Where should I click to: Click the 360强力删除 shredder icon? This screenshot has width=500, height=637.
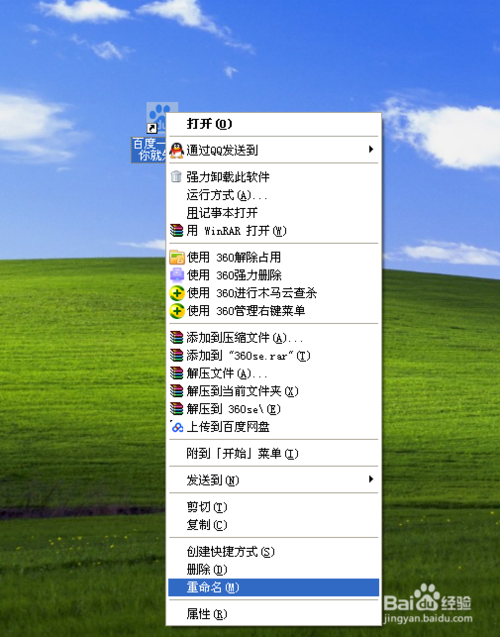pos(177,275)
